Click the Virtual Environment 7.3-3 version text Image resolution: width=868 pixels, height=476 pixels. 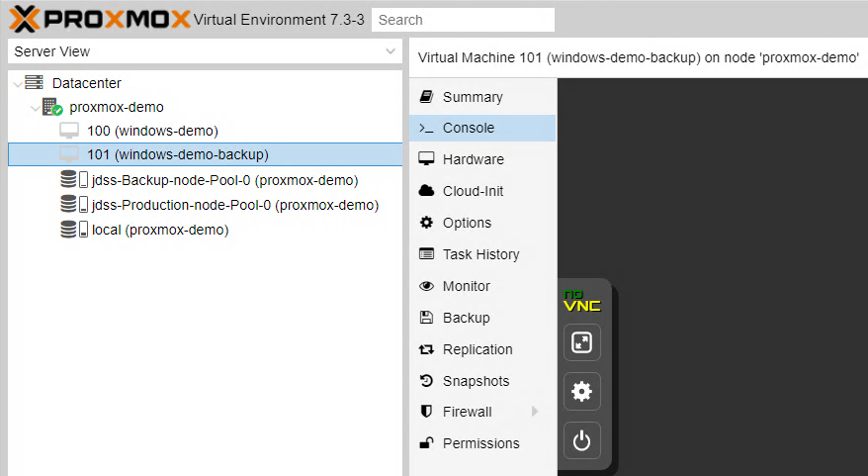coord(279,20)
